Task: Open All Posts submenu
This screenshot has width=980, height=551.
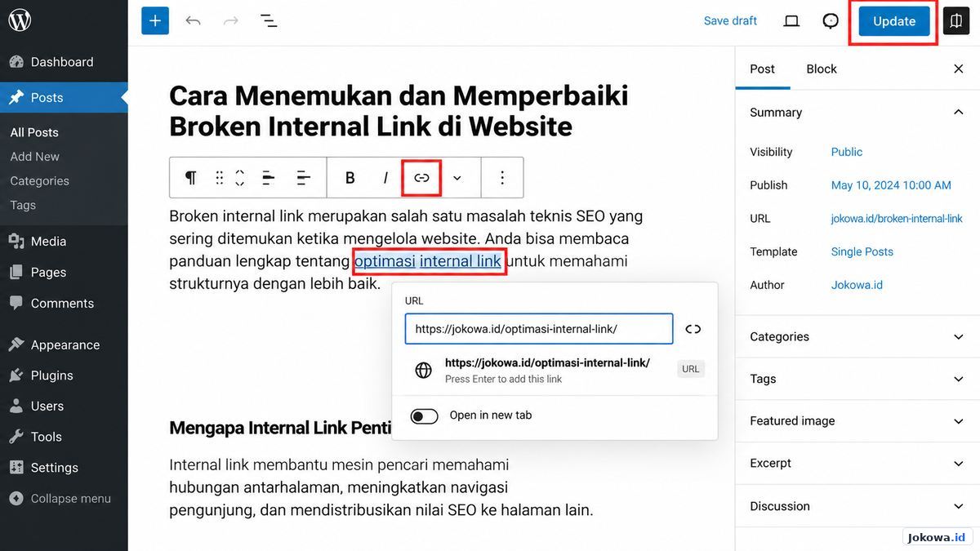Action: (34, 132)
